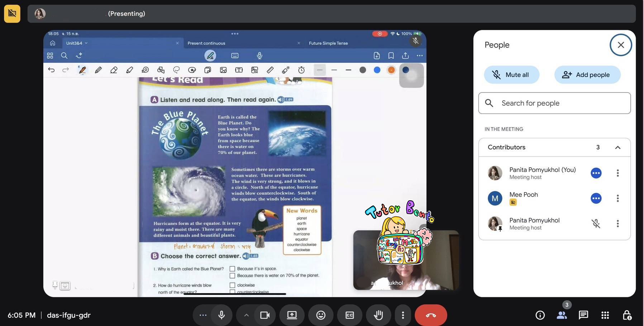
Task: Click the Mute all button
Action: pyautogui.click(x=511, y=74)
